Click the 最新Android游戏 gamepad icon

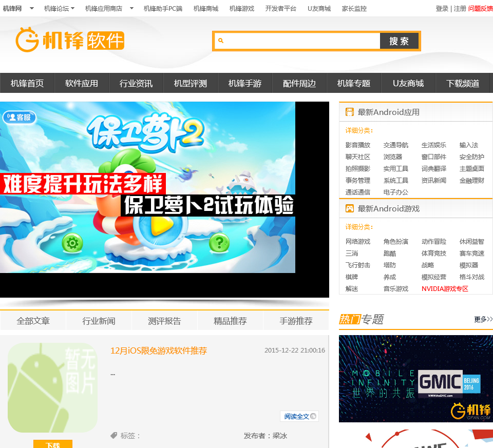(x=349, y=208)
